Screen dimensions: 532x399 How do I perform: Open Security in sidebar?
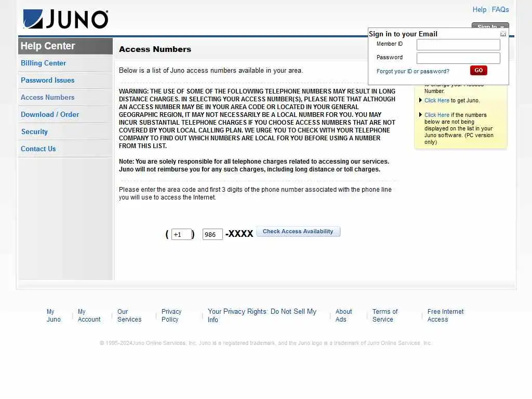(x=34, y=131)
